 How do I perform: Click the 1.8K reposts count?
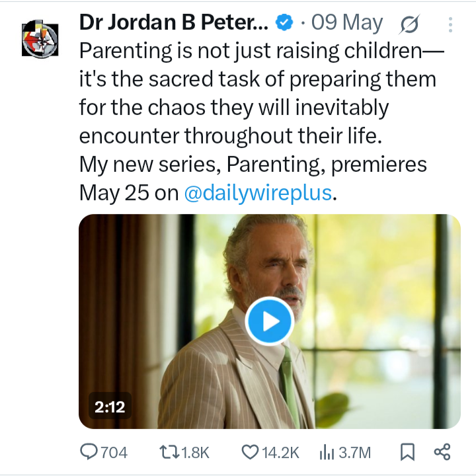pyautogui.click(x=196, y=452)
